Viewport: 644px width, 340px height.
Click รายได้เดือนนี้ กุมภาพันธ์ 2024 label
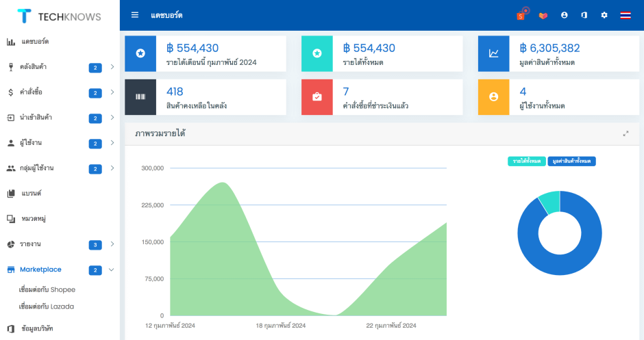(x=212, y=63)
